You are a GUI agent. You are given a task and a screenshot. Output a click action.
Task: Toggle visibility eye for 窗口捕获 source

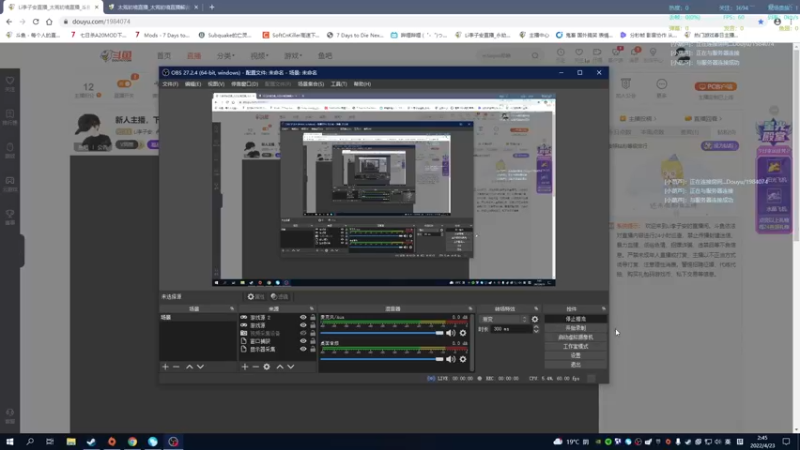pos(303,341)
